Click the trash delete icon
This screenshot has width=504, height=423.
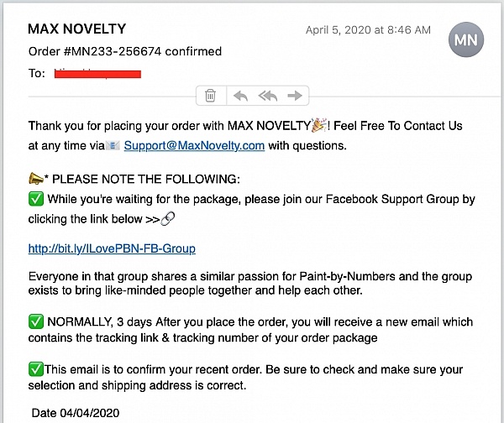coord(210,96)
